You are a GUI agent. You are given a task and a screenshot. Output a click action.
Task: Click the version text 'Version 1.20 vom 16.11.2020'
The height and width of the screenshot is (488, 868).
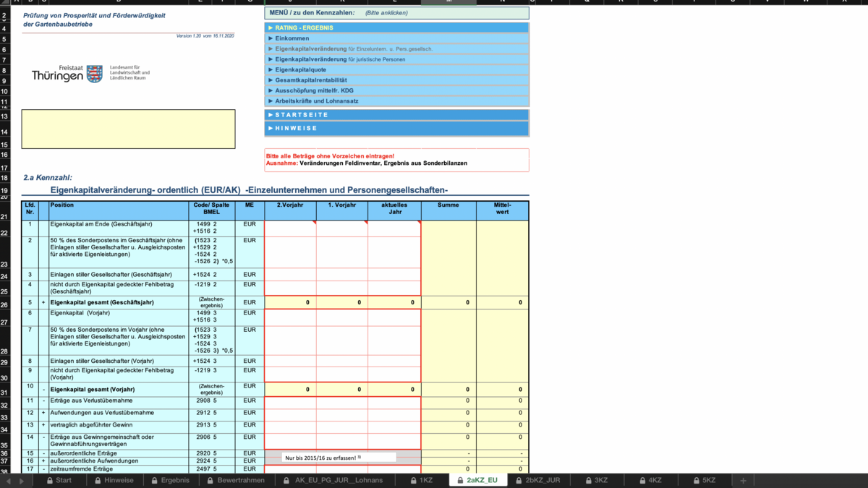(x=205, y=35)
